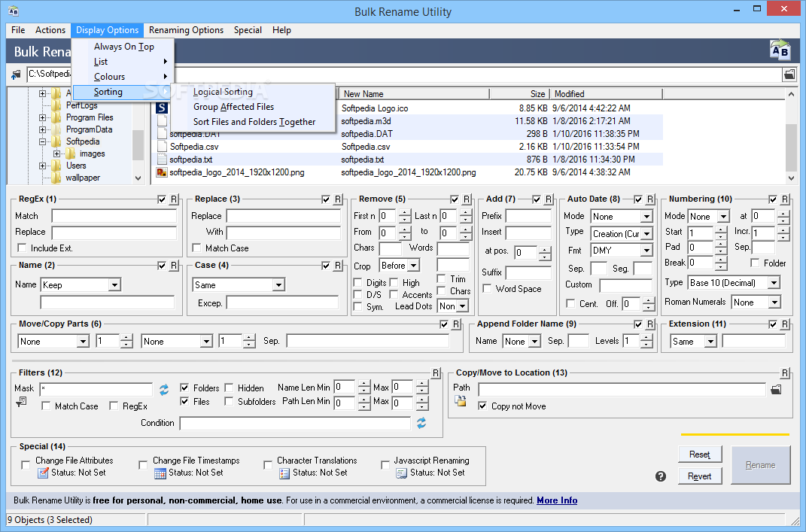Open the Roman Numerals dropdown

point(774,302)
